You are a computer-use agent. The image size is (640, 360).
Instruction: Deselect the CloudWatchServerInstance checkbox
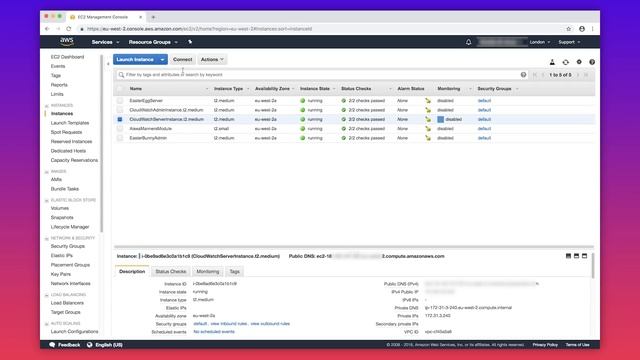click(x=120, y=119)
